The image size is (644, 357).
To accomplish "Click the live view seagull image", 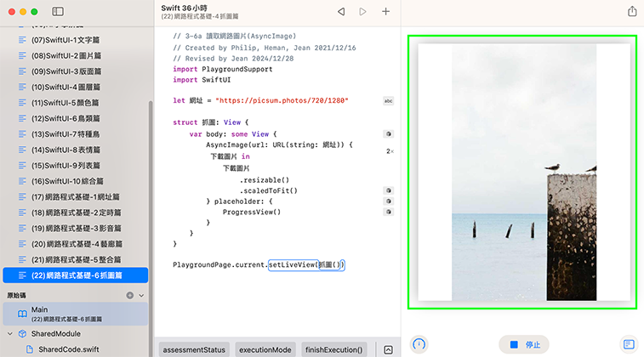I will click(522, 170).
